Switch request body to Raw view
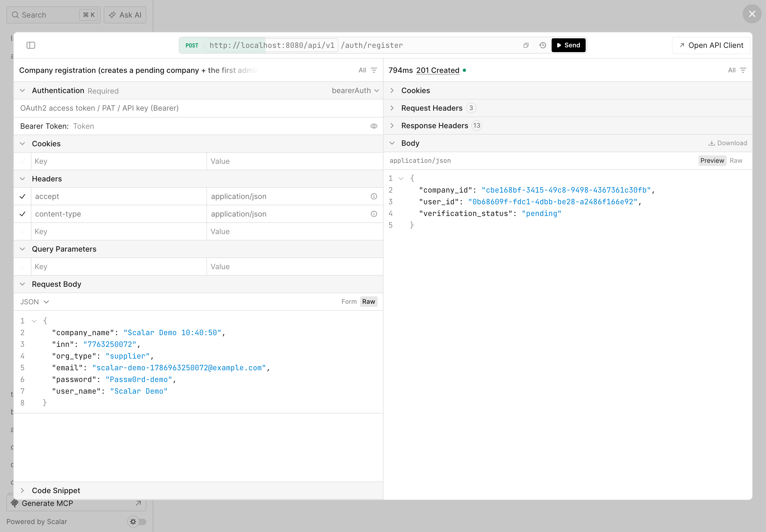 368,302
